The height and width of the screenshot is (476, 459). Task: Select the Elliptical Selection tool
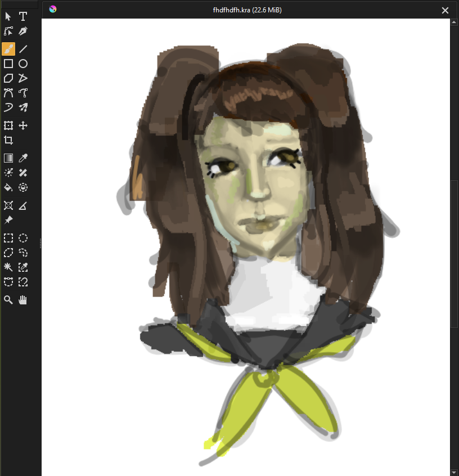click(x=23, y=238)
